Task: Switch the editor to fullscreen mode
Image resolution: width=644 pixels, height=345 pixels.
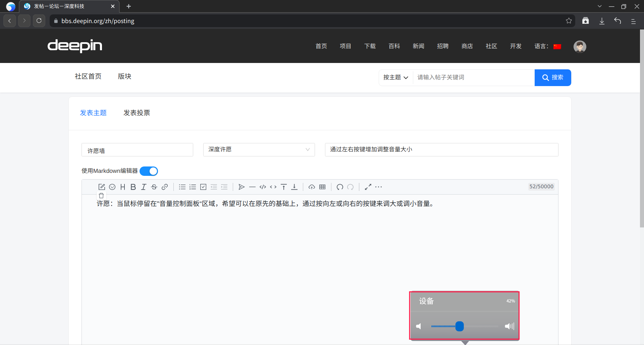Action: coord(368,187)
